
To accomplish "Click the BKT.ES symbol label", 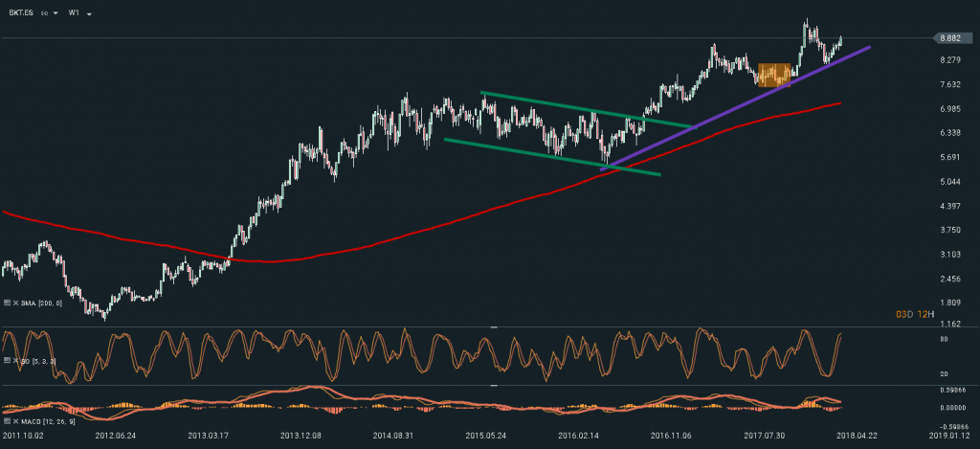I will click(x=21, y=14).
